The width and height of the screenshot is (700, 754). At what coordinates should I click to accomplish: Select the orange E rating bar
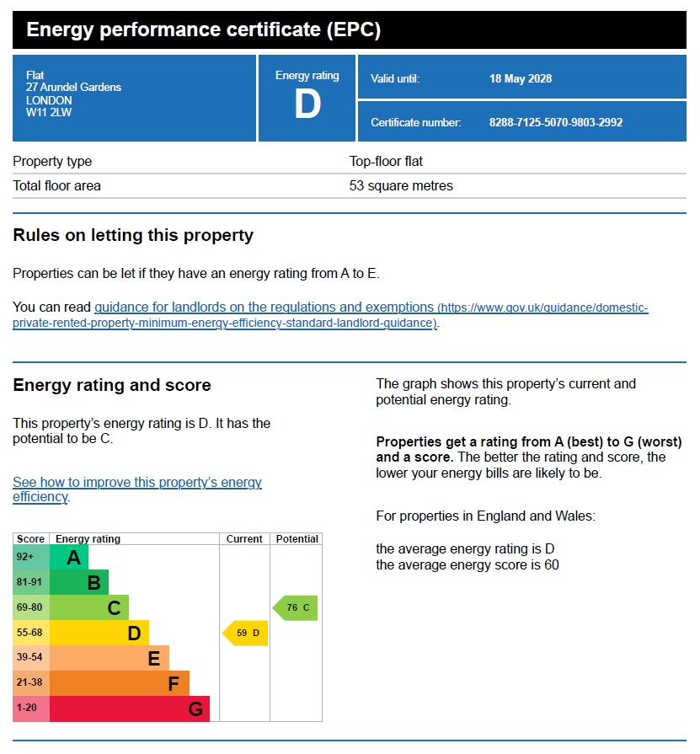[110, 658]
